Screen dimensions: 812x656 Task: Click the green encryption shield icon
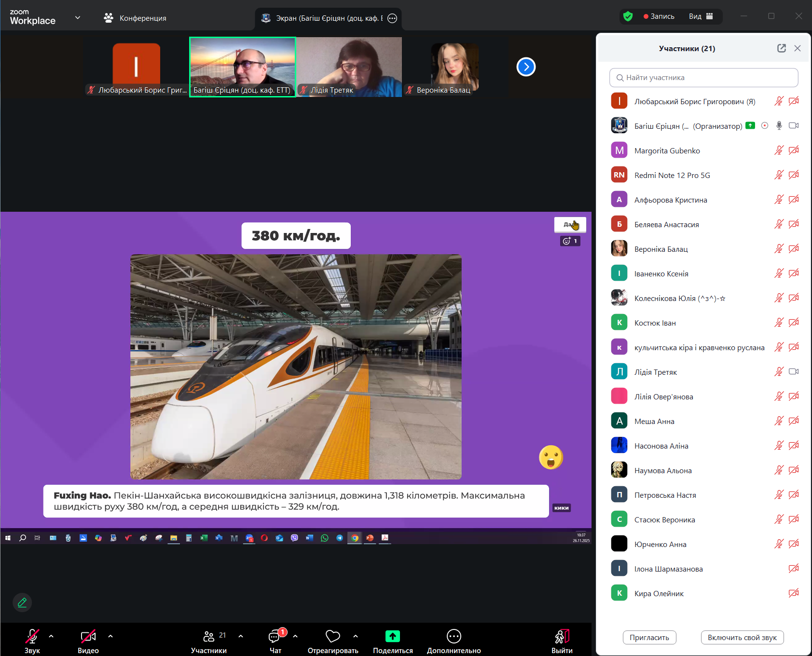tap(628, 16)
